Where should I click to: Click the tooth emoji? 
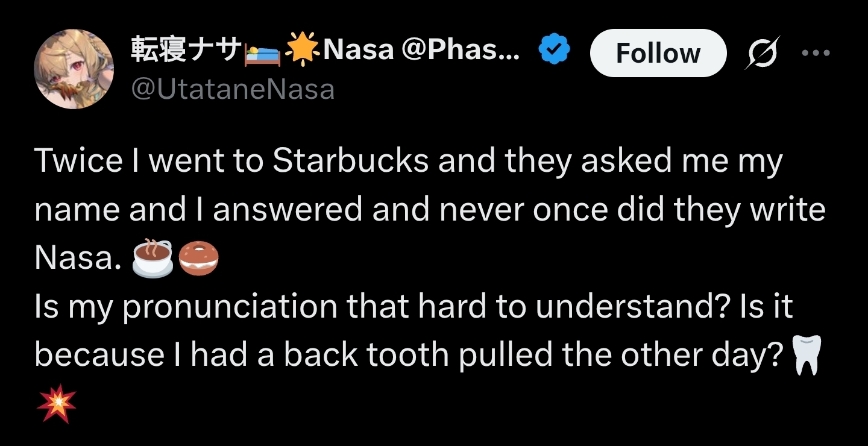pyautogui.click(x=805, y=355)
